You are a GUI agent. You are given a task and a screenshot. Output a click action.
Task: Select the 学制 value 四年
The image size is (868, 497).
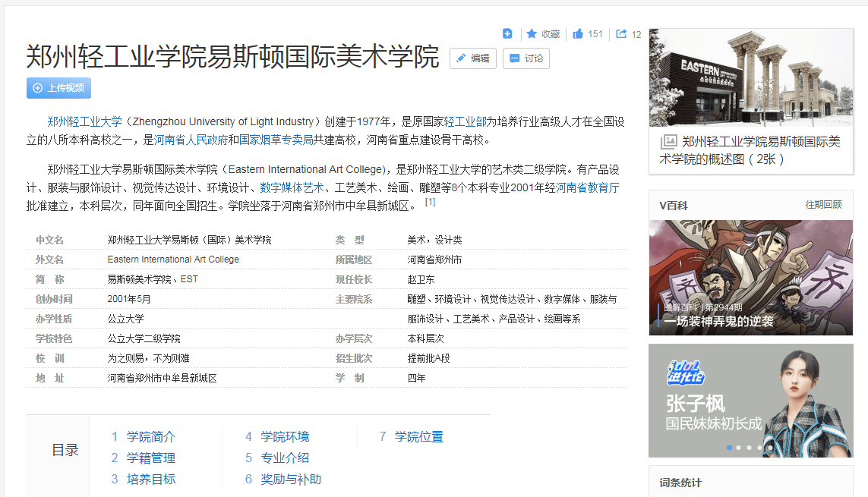pyautogui.click(x=416, y=378)
